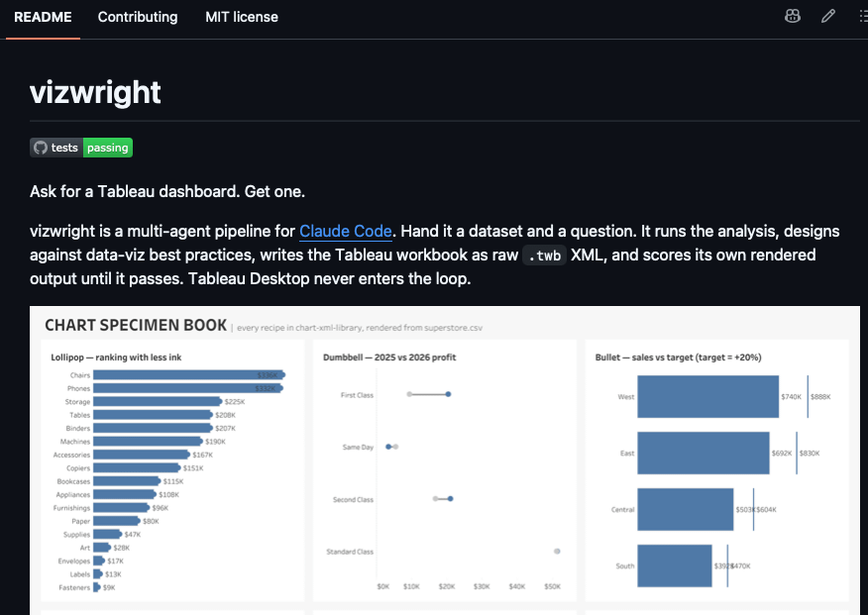This screenshot has height=615, width=868.
Task: Open the Copilot icon in the README header
Action: [792, 17]
